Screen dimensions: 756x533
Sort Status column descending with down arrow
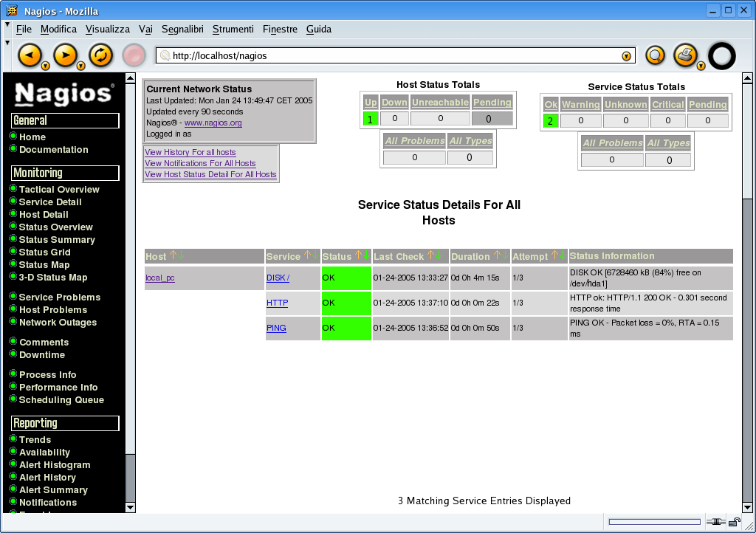tap(366, 255)
